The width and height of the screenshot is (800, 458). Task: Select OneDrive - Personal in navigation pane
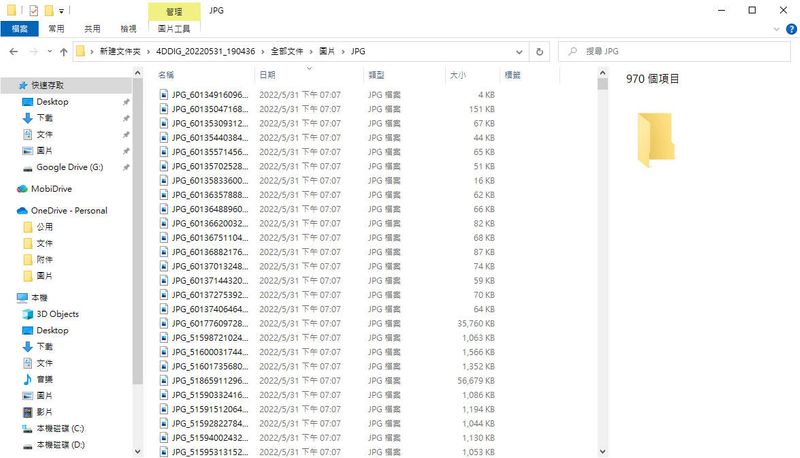pyautogui.click(x=69, y=211)
